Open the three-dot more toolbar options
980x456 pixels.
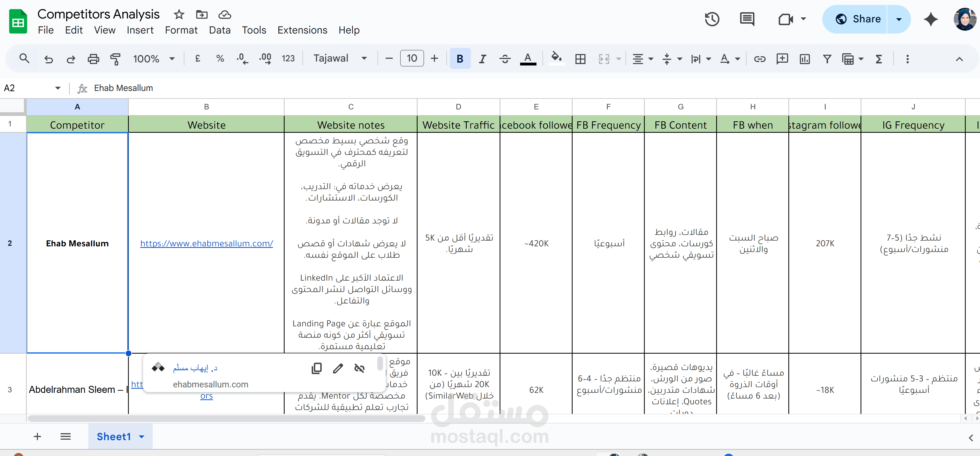tap(907, 59)
